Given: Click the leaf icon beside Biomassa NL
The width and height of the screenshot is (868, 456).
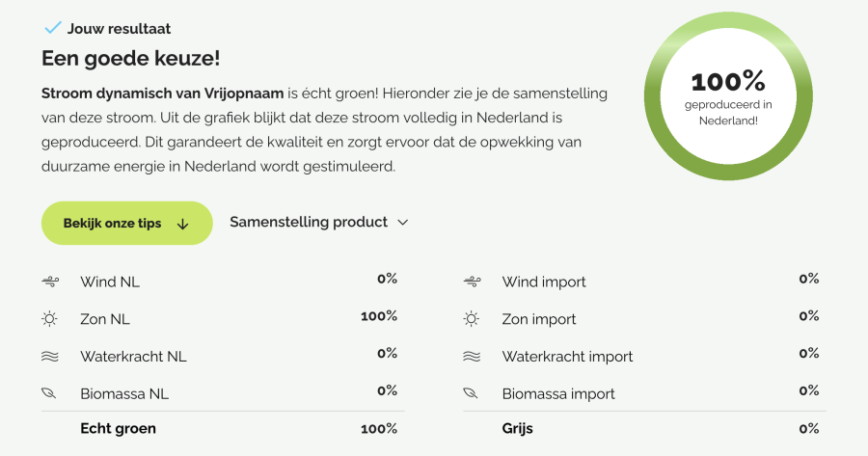Looking at the screenshot, I should click(50, 393).
